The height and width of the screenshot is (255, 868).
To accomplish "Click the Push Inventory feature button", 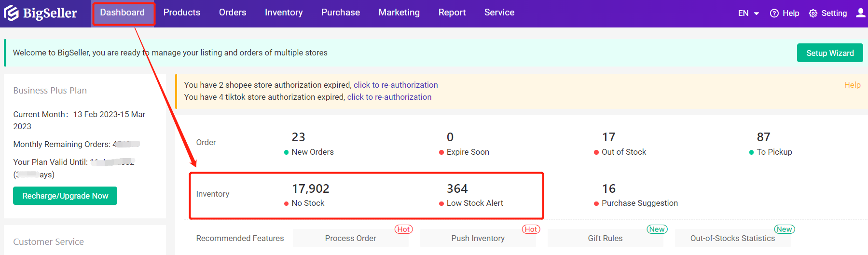I will pyautogui.click(x=478, y=238).
